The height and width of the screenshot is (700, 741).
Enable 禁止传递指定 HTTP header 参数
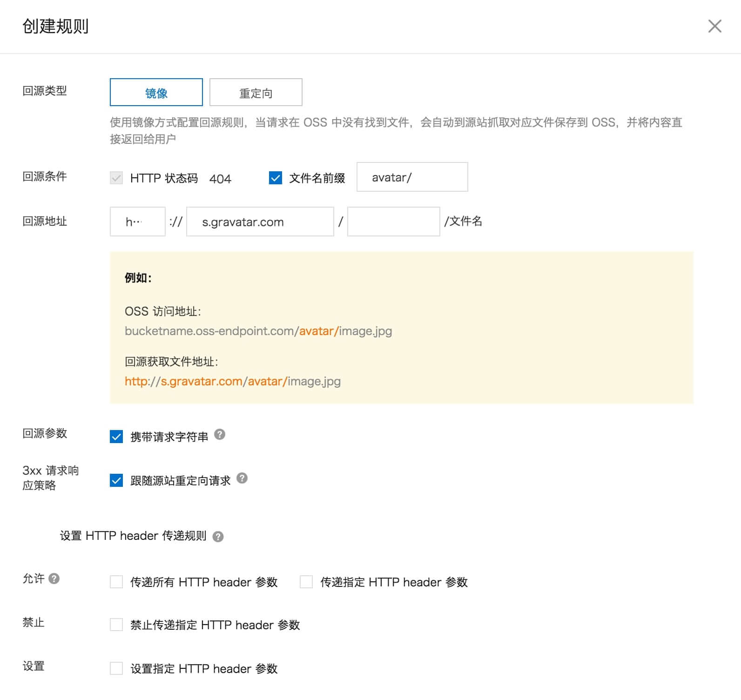pos(116,625)
